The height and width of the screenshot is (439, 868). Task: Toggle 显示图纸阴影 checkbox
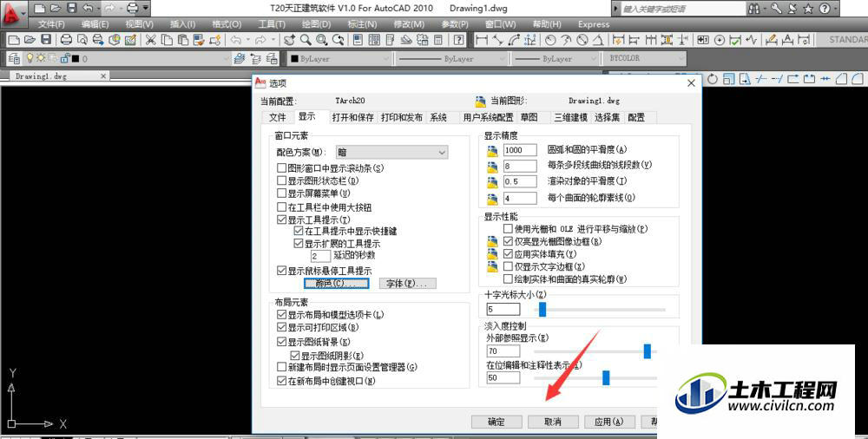(x=295, y=356)
